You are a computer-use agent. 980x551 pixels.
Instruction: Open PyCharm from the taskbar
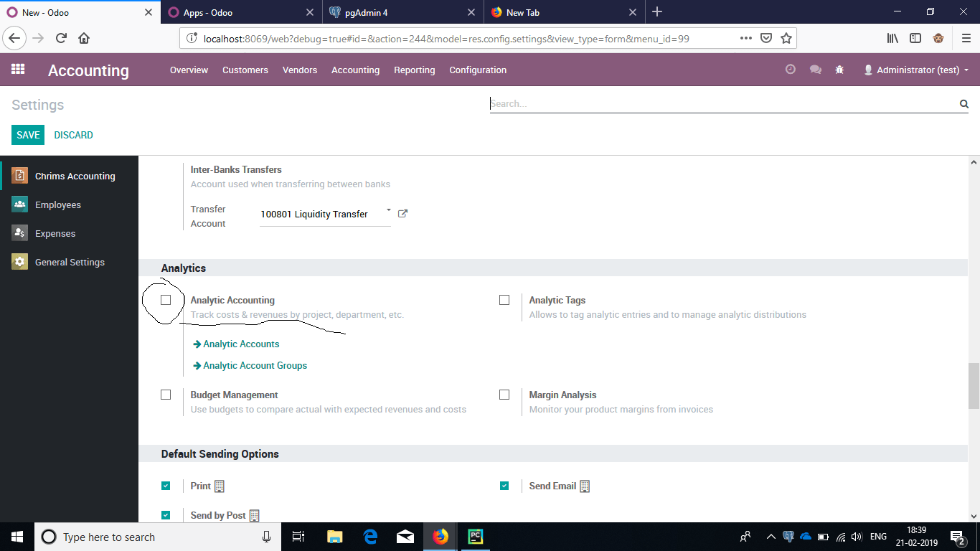(x=475, y=537)
